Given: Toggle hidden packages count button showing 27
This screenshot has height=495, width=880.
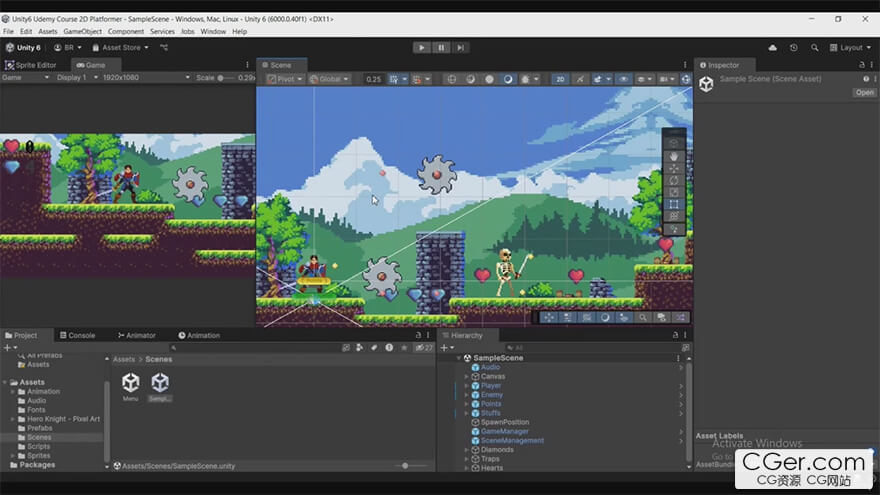Looking at the screenshot, I should (x=424, y=348).
